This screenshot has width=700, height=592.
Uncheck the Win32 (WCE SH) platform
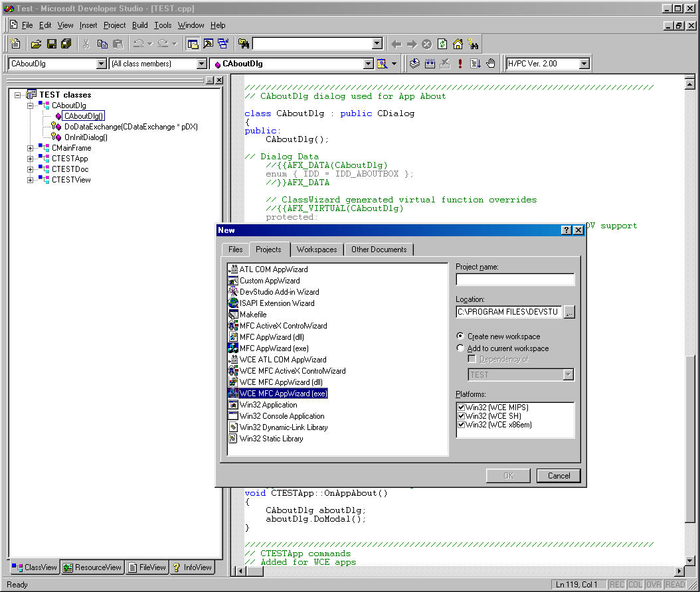tap(461, 415)
